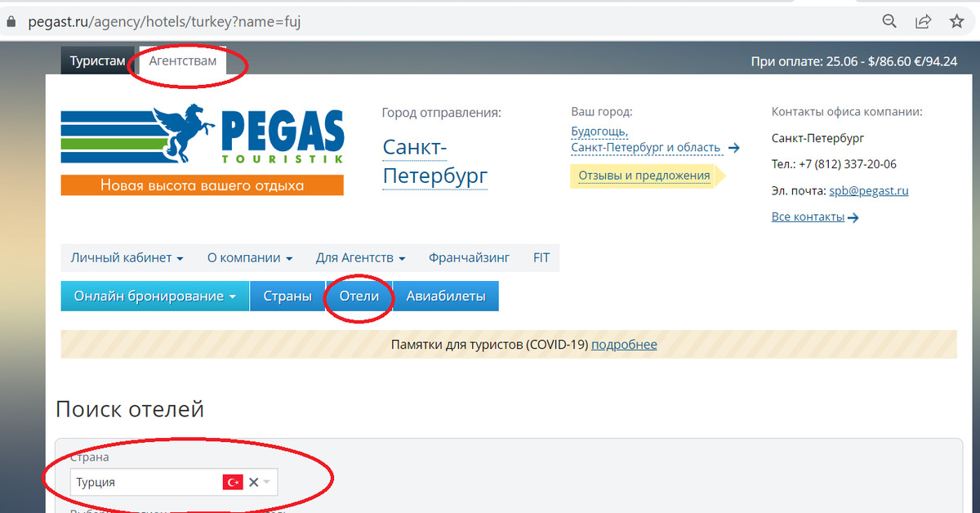Open the Онлайн бронирование dropdown
The width and height of the screenshot is (980, 513).
pyautogui.click(x=155, y=296)
